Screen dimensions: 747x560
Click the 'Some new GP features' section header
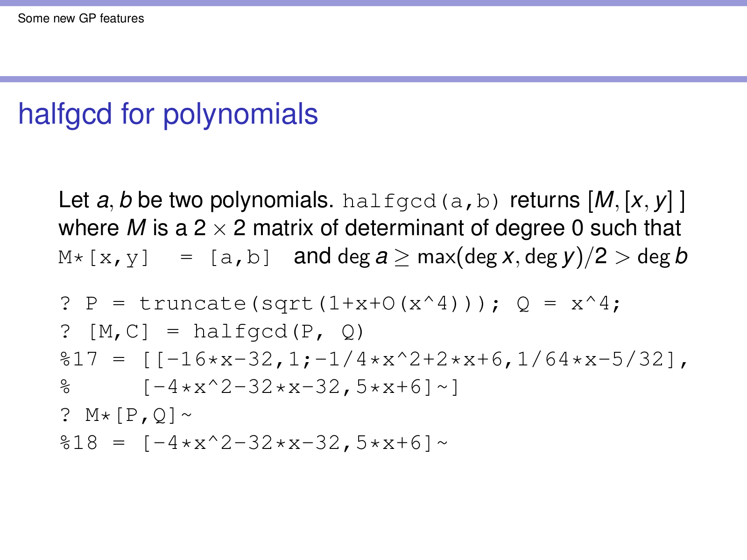[x=81, y=19]
